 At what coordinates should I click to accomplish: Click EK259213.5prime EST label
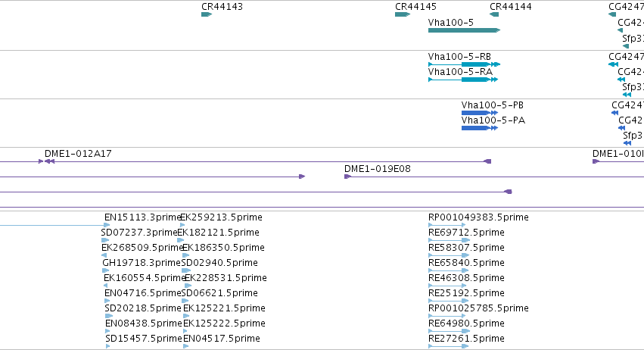(222, 217)
